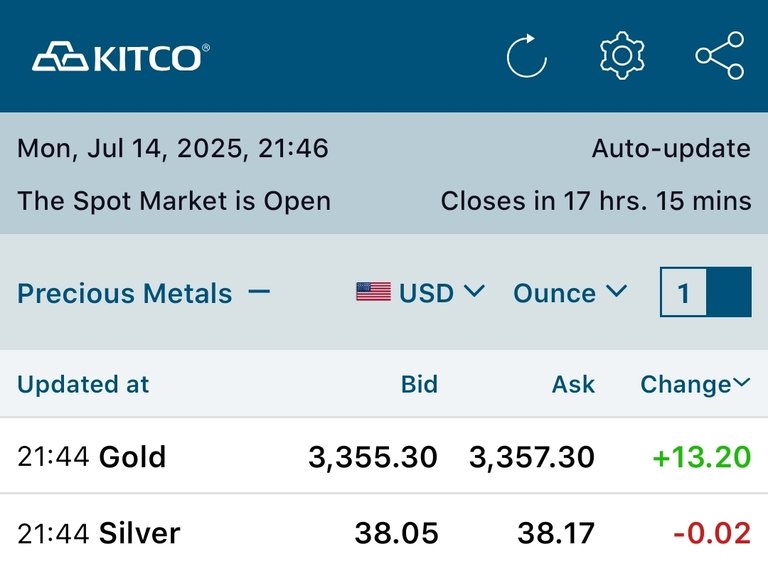Click the Silver -0.02 change value

[712, 533]
